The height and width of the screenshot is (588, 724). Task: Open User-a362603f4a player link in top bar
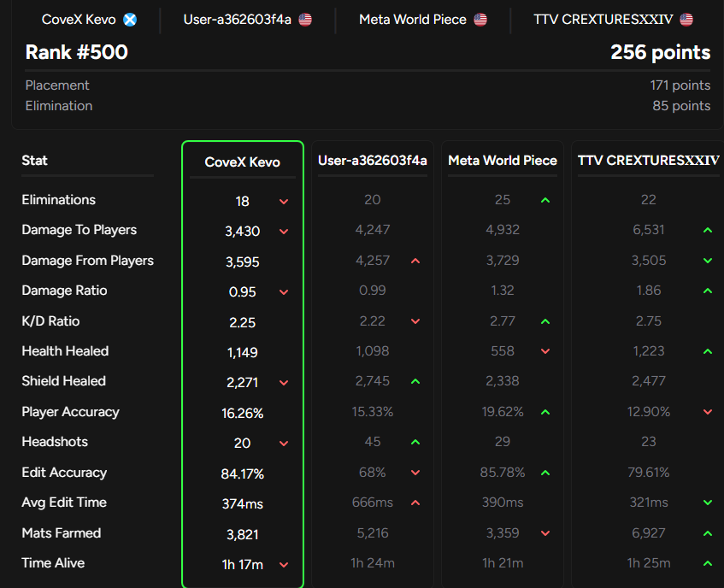[x=238, y=20]
